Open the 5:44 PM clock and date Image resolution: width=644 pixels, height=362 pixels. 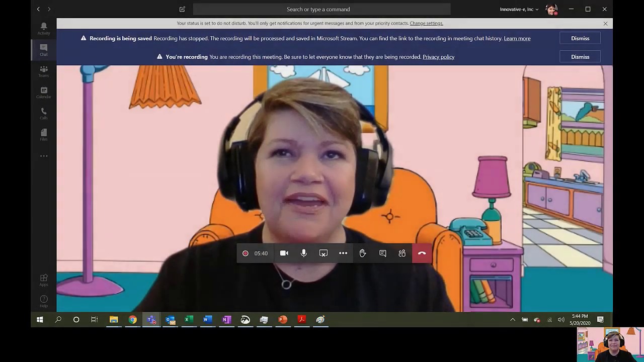coord(580,320)
